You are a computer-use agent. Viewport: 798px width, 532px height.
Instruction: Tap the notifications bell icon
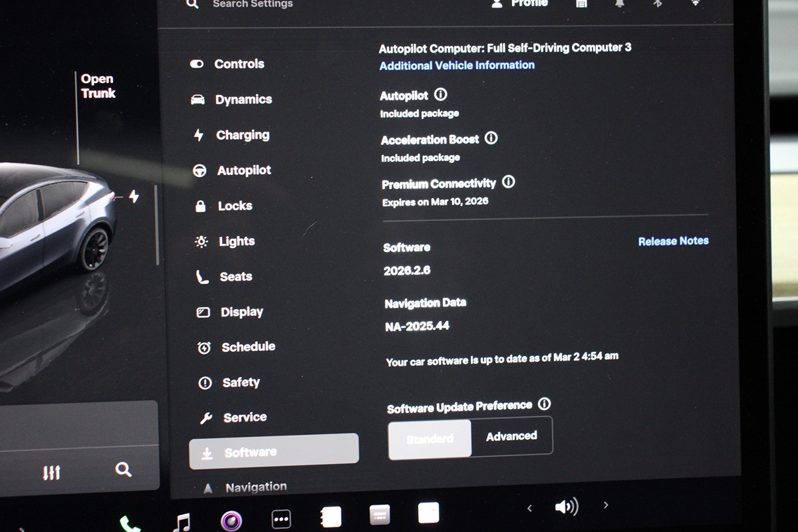(x=620, y=3)
